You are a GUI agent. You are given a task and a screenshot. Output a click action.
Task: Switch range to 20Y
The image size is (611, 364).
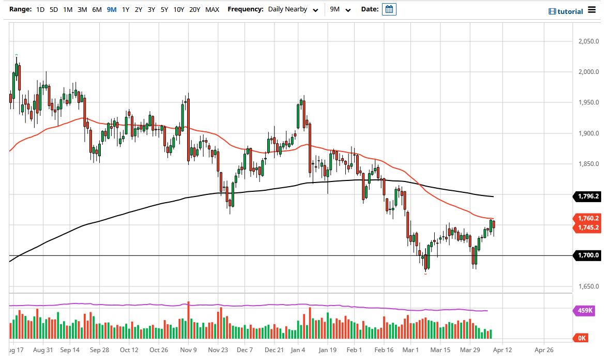[195, 10]
